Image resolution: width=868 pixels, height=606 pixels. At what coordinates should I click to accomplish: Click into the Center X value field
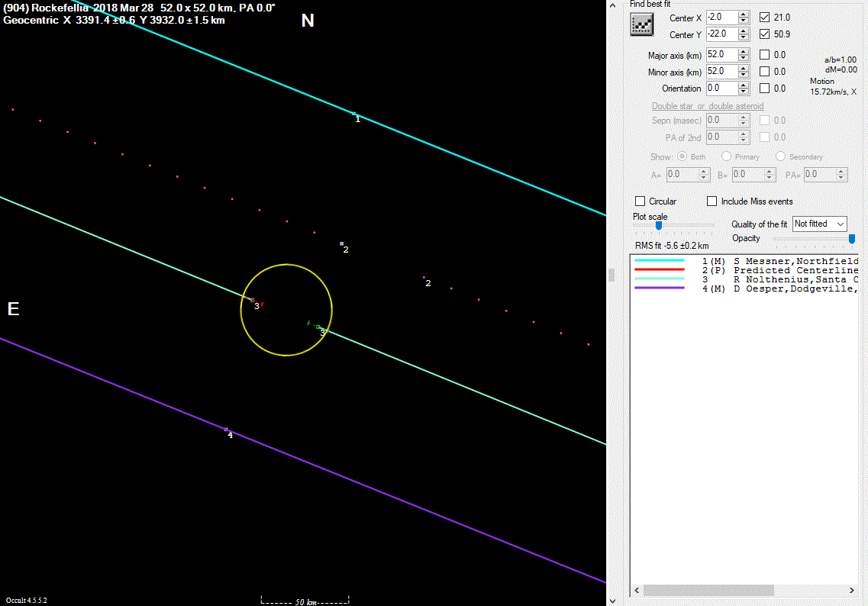tap(722, 17)
